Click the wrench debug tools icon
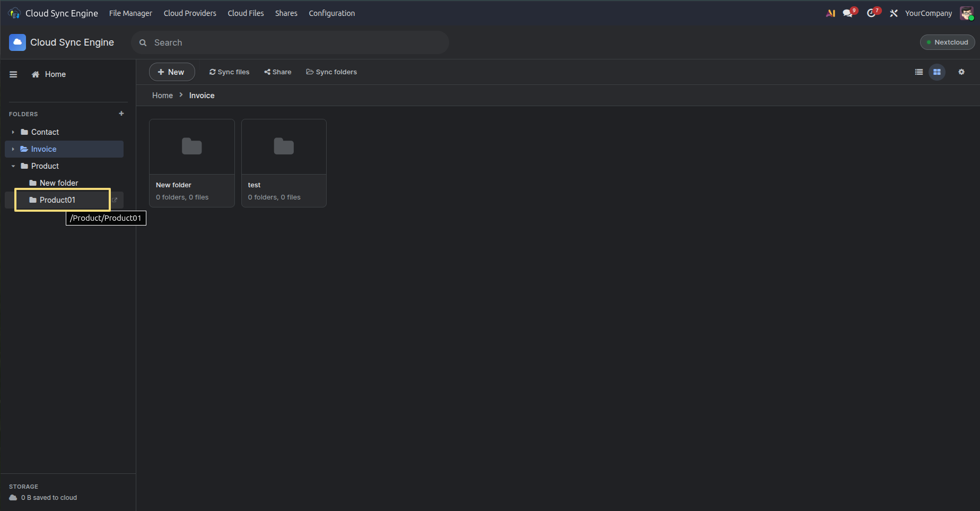Viewport: 980px width, 511px height. (x=894, y=13)
